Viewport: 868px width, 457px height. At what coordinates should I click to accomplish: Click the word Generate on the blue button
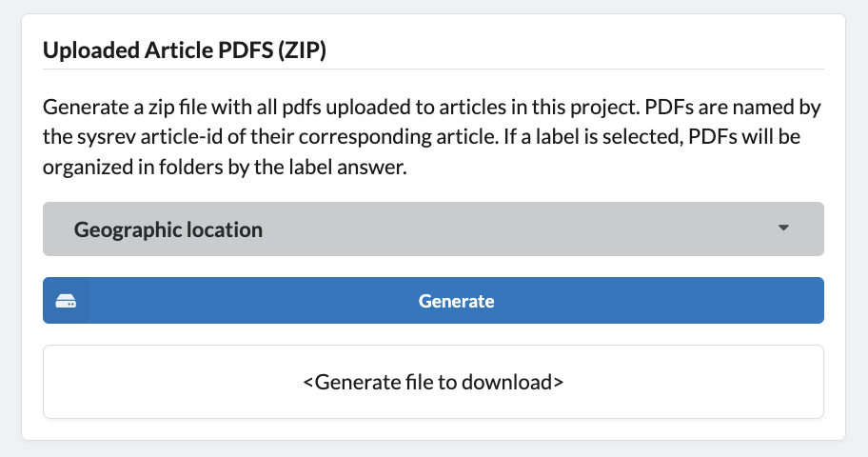[456, 301]
